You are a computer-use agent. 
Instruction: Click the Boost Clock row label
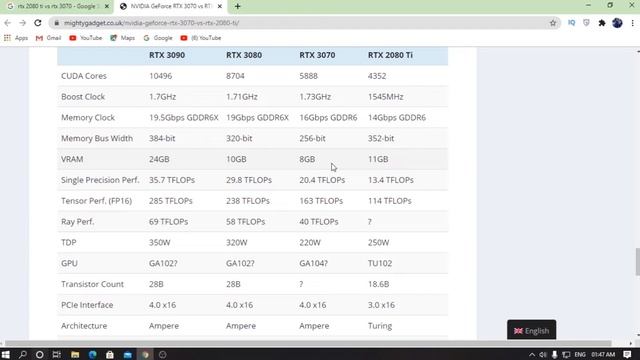point(83,97)
